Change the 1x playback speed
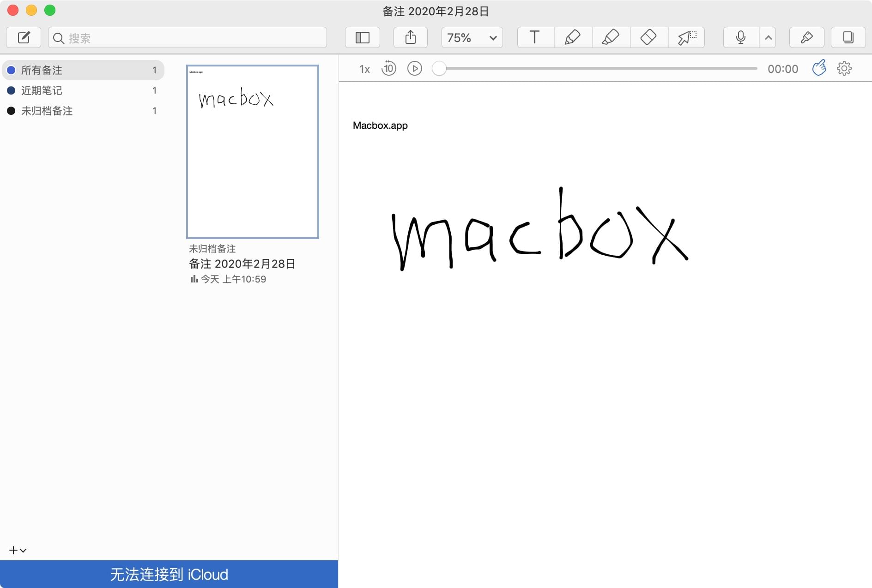Viewport: 872px width, 588px height. click(364, 69)
